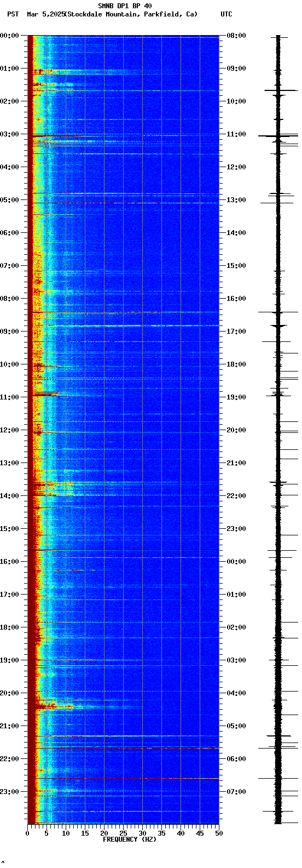Click the '13:00' UTC time label
302x868 pixels.
click(236, 200)
